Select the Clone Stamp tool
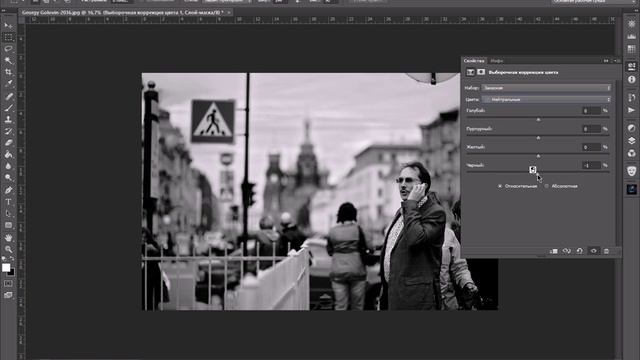Screen dimensions: 640x360 pyautogui.click(x=8, y=120)
